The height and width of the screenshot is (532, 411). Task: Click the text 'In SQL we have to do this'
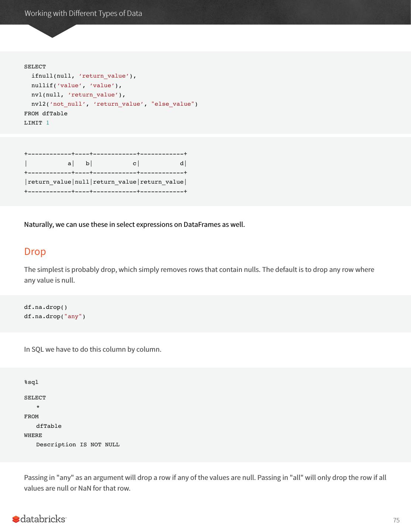(93, 349)
